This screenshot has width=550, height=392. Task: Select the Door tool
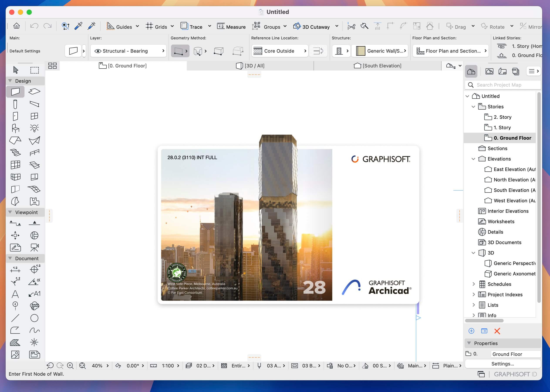(x=15, y=116)
